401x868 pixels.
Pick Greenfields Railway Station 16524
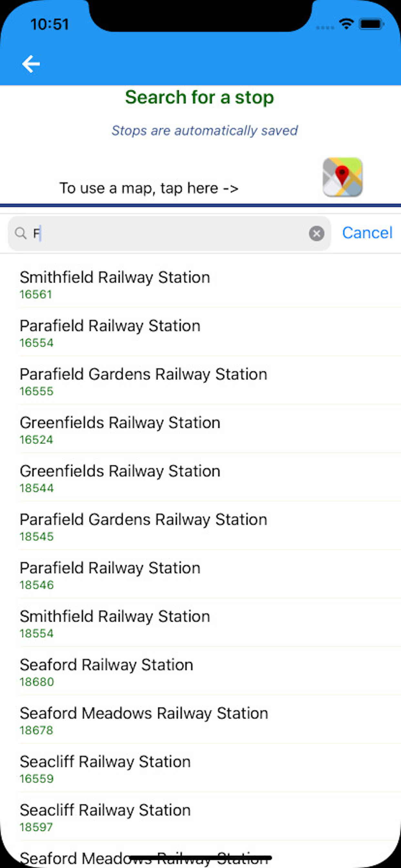pyautogui.click(x=200, y=429)
